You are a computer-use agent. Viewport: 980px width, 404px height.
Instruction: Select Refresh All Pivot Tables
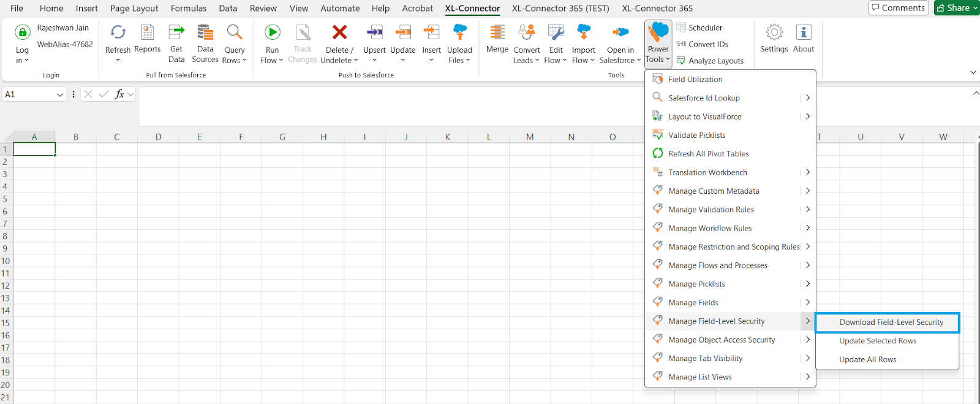pyautogui.click(x=730, y=154)
